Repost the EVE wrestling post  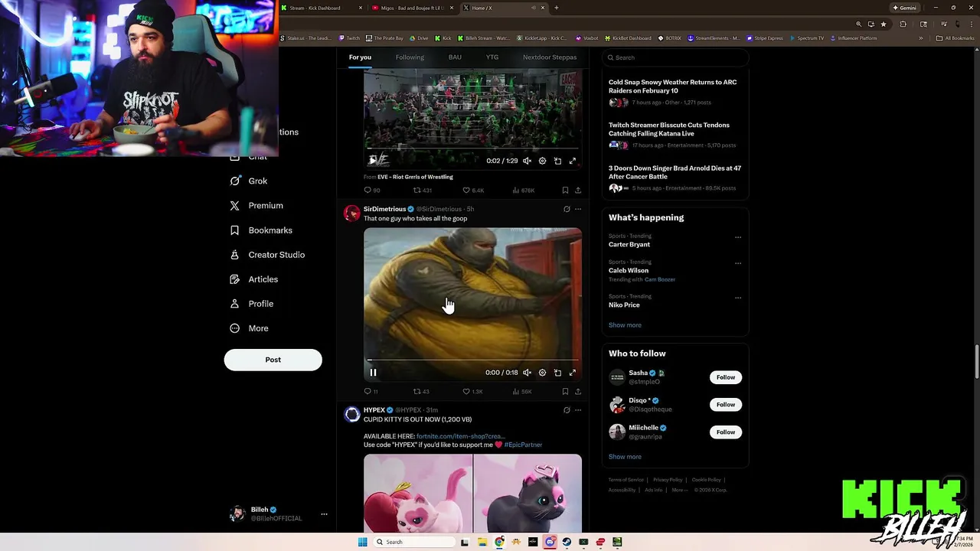423,191
